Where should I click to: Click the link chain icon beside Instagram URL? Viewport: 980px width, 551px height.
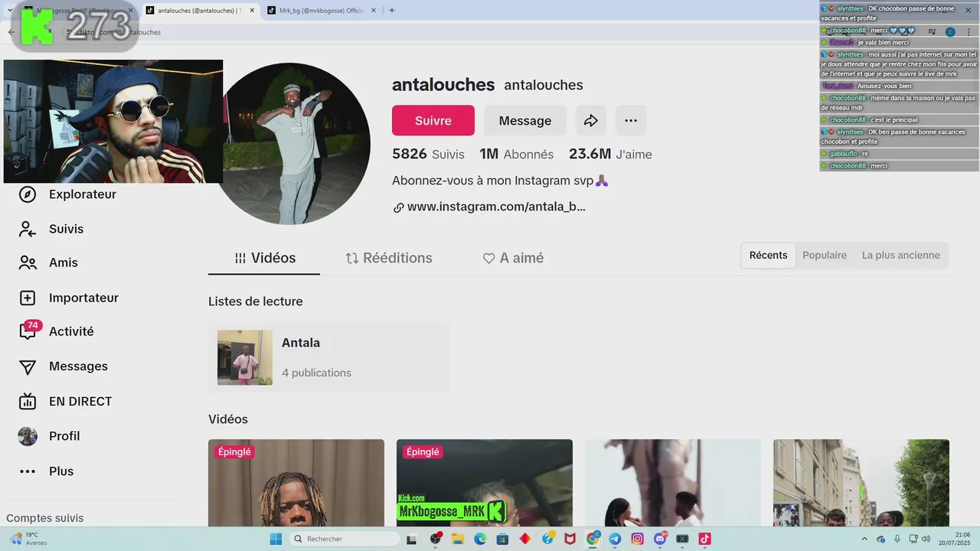pos(398,207)
